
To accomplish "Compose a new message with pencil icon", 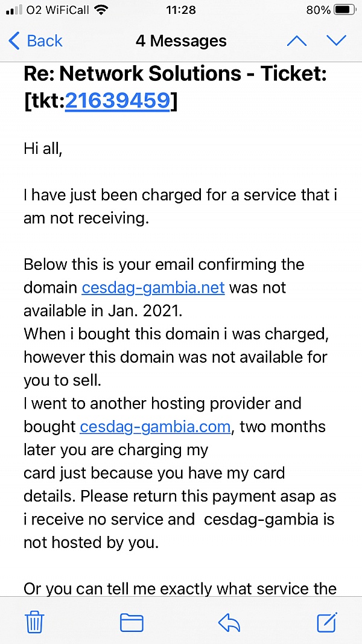I will pyautogui.click(x=327, y=622).
